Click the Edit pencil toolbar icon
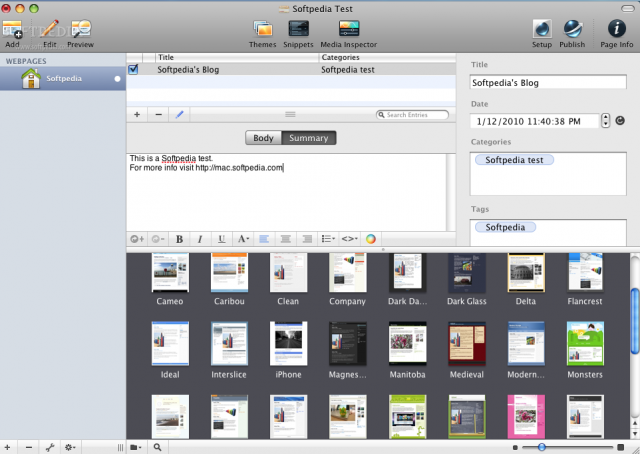The height and width of the screenshot is (454, 640). (49, 29)
